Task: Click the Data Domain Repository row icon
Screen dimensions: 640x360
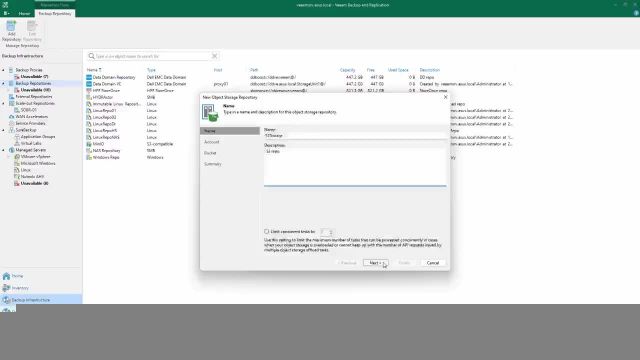Action: pos(89,77)
